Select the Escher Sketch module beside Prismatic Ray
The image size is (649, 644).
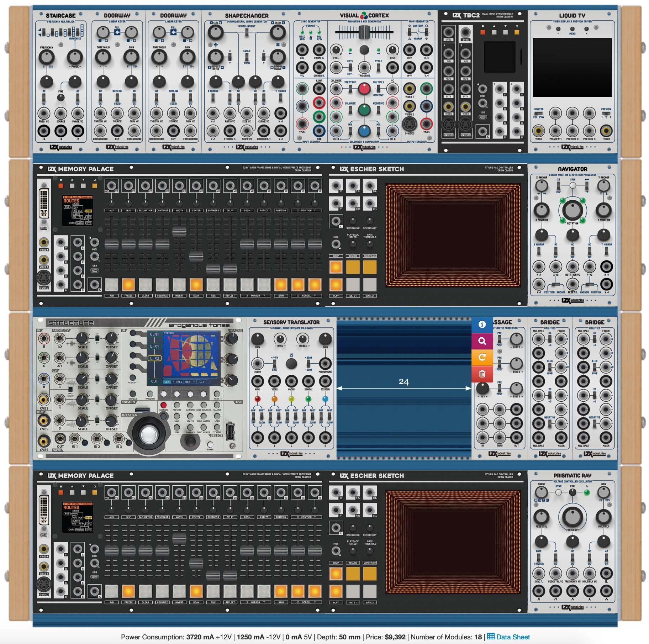[426, 542]
